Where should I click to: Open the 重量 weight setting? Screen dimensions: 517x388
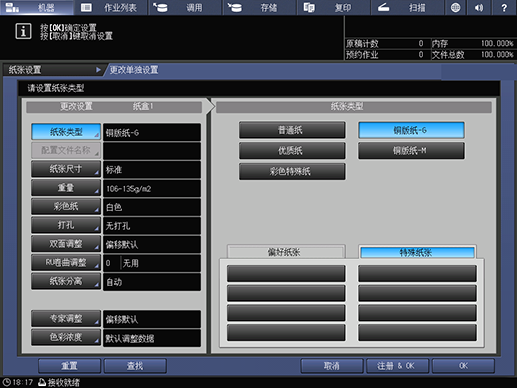coord(66,188)
